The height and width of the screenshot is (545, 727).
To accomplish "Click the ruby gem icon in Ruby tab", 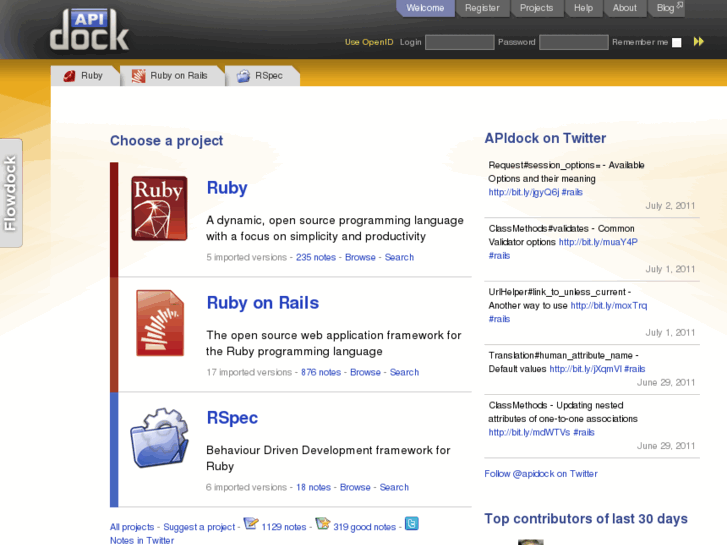I will coord(70,76).
